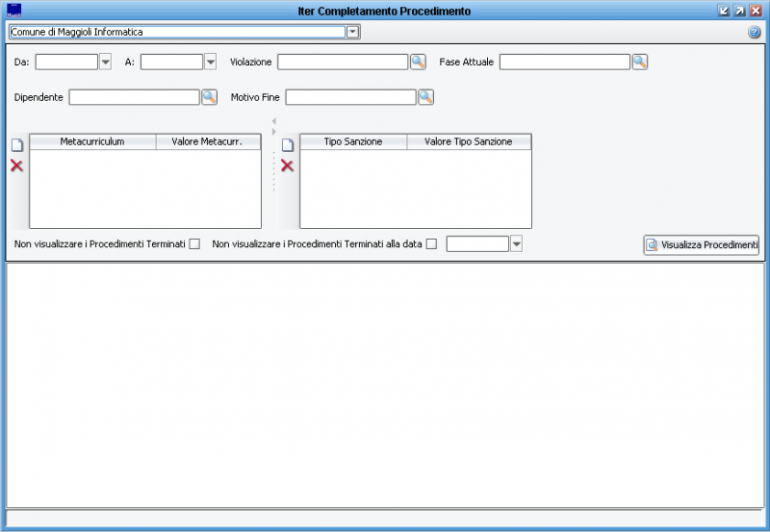Click the Dipendente search magnifier icon
Image resolution: width=770 pixels, height=532 pixels.
coord(209,97)
